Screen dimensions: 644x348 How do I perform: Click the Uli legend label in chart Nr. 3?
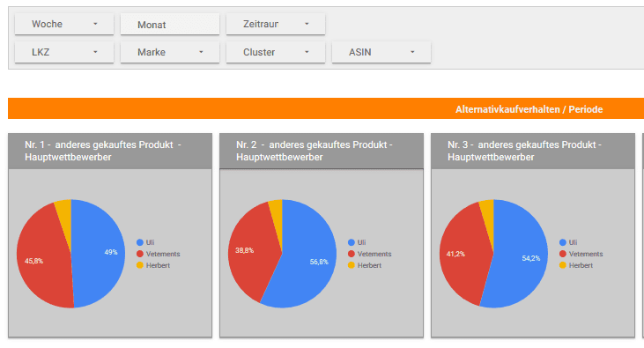(574, 242)
